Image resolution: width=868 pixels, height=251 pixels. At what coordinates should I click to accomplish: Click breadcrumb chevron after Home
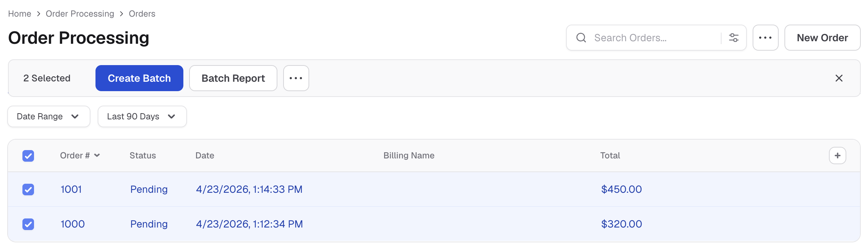[38, 14]
